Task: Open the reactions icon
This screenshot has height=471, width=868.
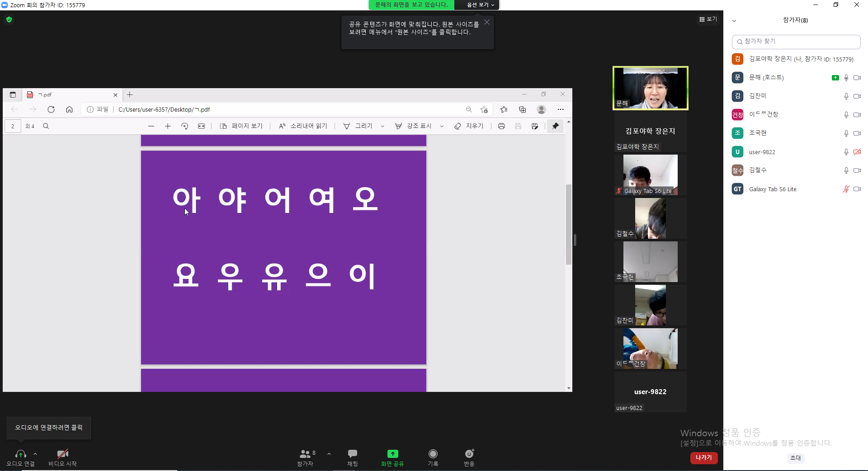Action: [469, 454]
